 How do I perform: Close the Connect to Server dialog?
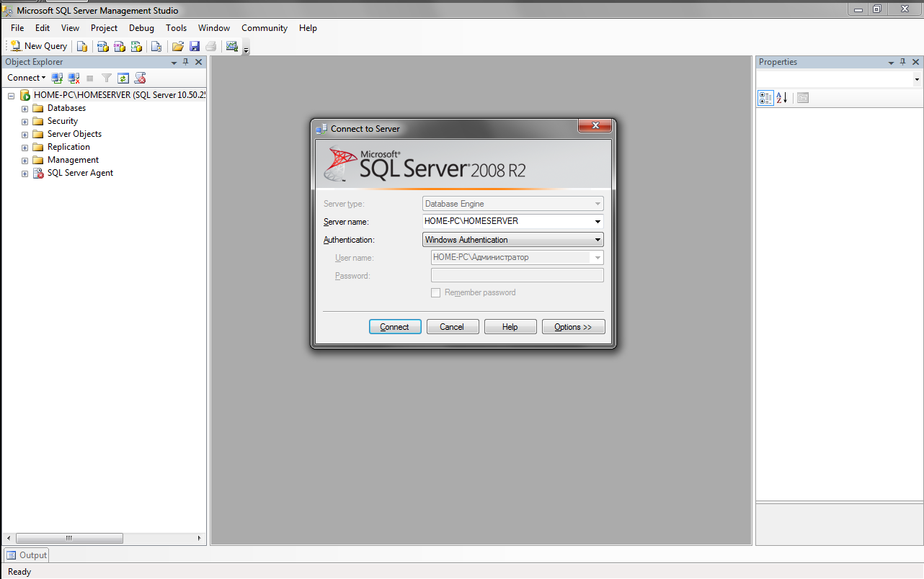pos(595,126)
